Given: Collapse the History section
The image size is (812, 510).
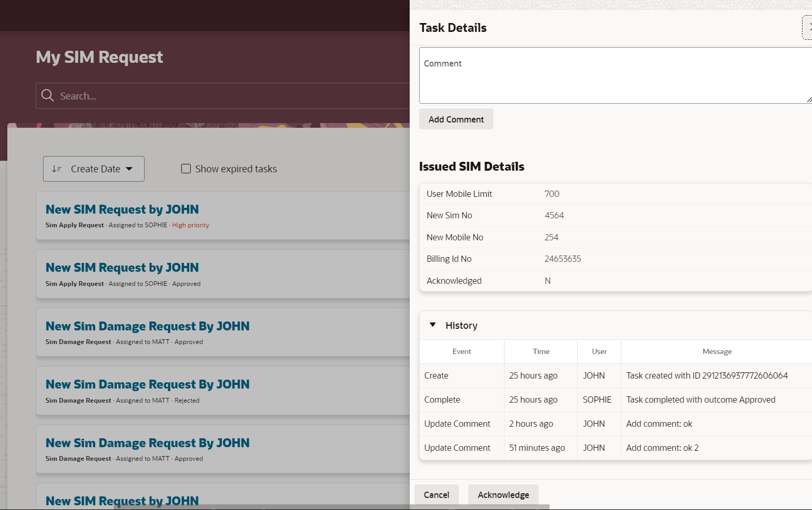Looking at the screenshot, I should [x=433, y=325].
